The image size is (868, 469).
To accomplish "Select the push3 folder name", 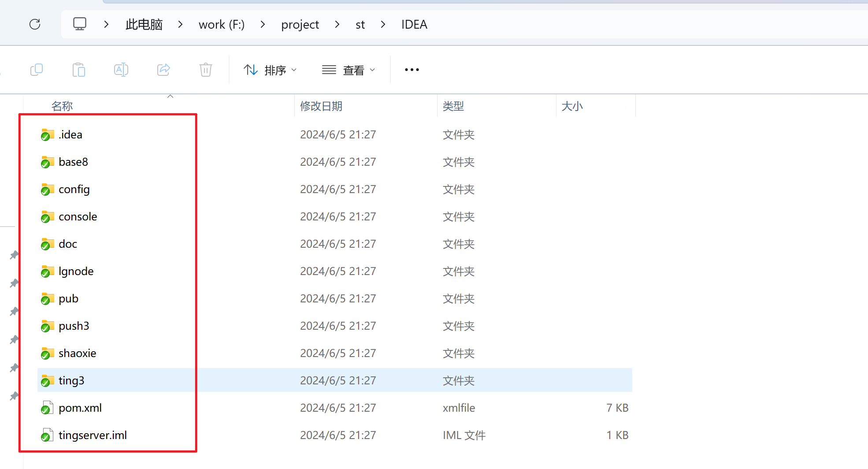I will click(x=74, y=326).
